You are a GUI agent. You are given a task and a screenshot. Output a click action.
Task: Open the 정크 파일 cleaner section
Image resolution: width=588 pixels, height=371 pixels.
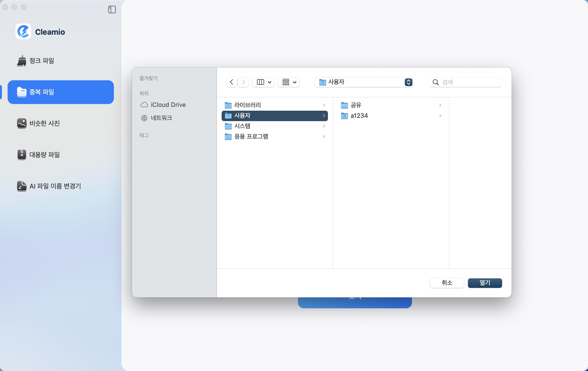42,61
